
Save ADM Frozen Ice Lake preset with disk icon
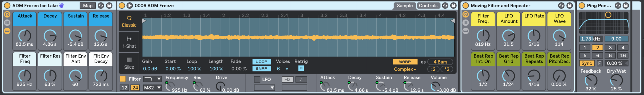point(109,5)
